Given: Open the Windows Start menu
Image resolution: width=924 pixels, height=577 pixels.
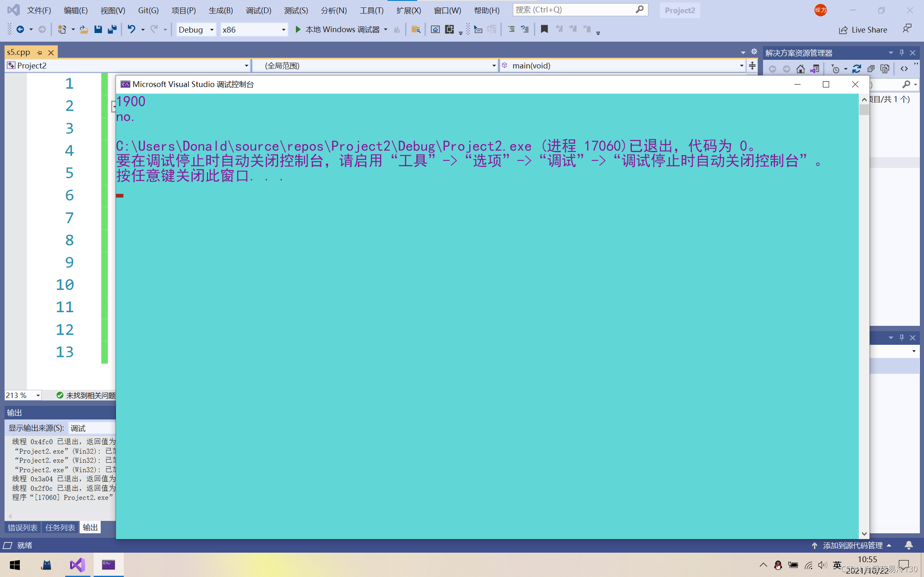Looking at the screenshot, I should click(15, 565).
